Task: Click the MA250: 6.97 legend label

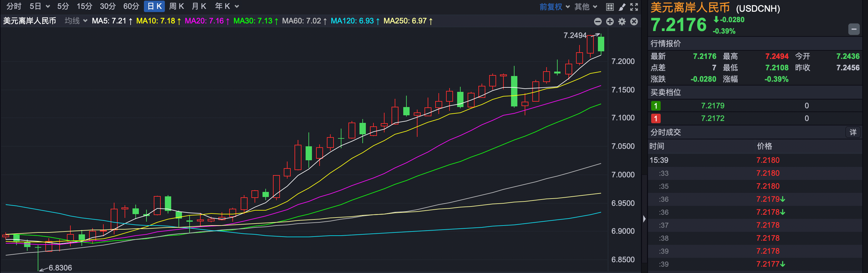Action: click(x=408, y=21)
